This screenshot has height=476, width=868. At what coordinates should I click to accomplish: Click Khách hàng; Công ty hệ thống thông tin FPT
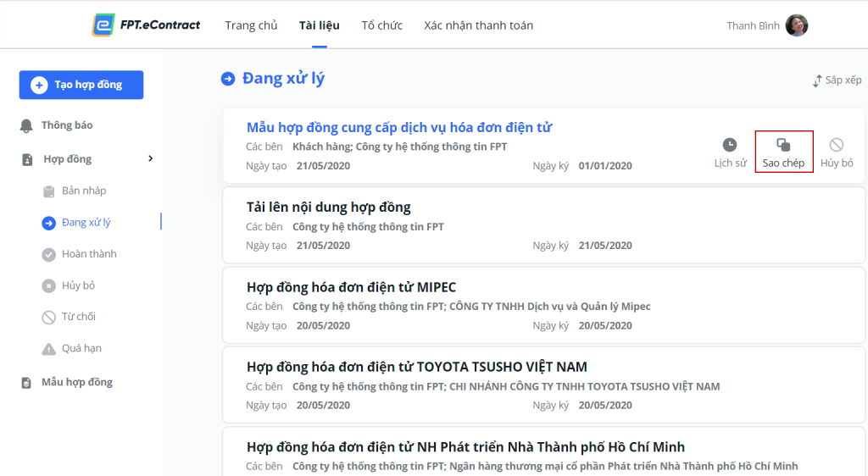point(400,147)
